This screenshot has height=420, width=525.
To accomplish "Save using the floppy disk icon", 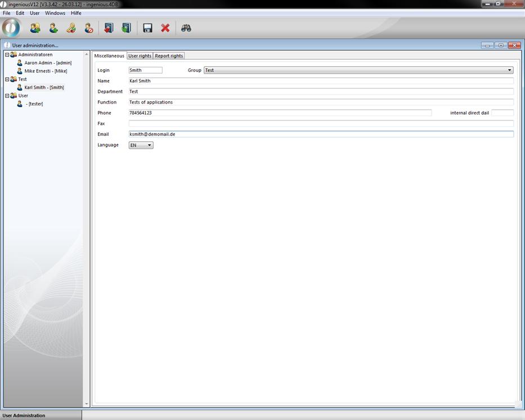I will click(147, 28).
